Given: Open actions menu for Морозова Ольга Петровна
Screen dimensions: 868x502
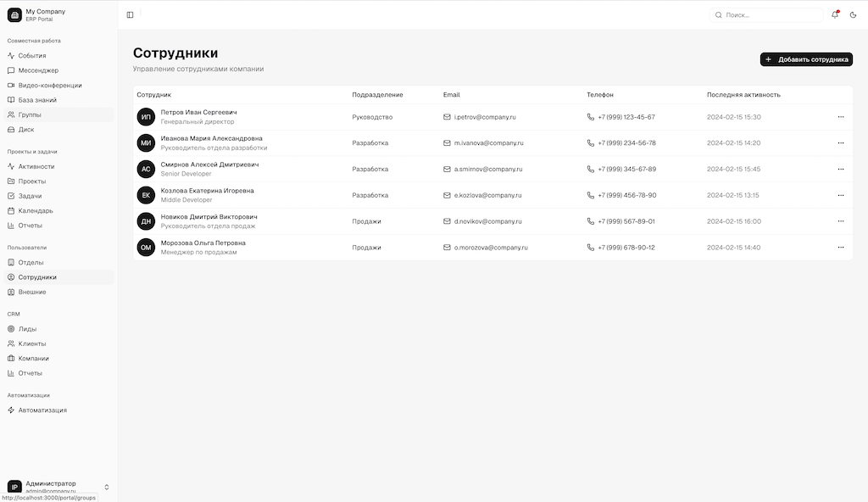Looking at the screenshot, I should tap(840, 248).
